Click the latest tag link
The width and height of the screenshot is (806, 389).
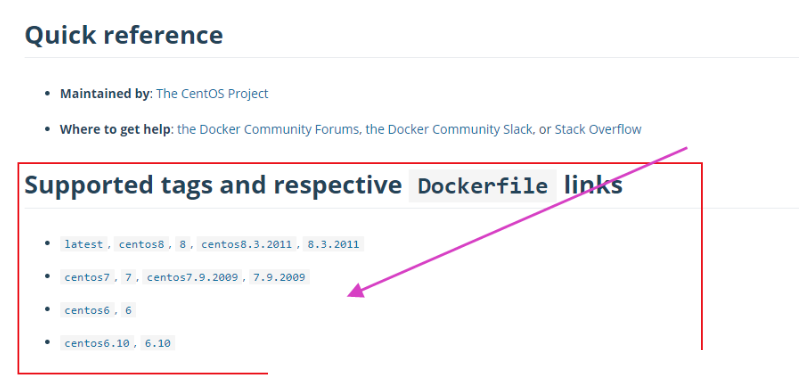[84, 244]
